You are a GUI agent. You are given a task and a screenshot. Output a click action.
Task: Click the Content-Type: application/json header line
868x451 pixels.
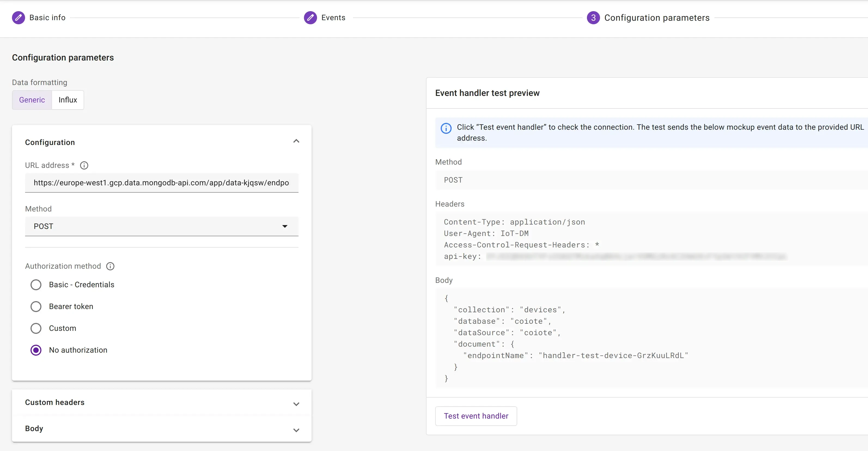tap(514, 222)
